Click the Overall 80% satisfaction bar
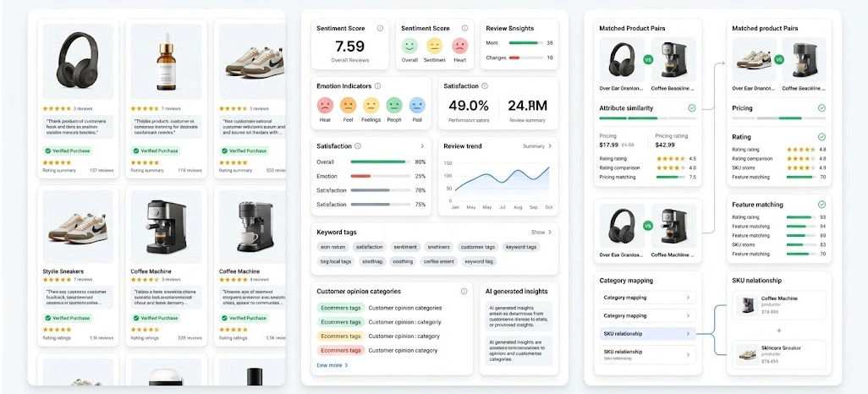 tap(381, 162)
